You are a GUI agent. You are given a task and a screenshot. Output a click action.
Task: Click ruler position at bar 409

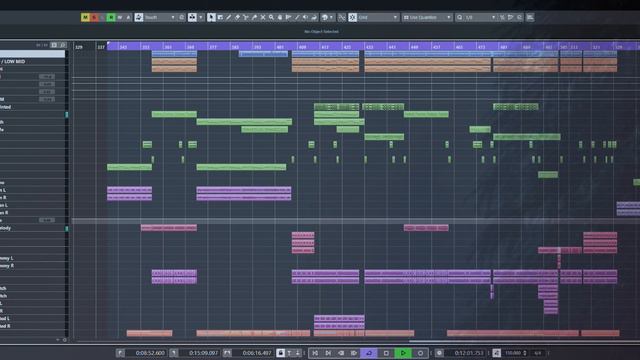(x=302, y=47)
